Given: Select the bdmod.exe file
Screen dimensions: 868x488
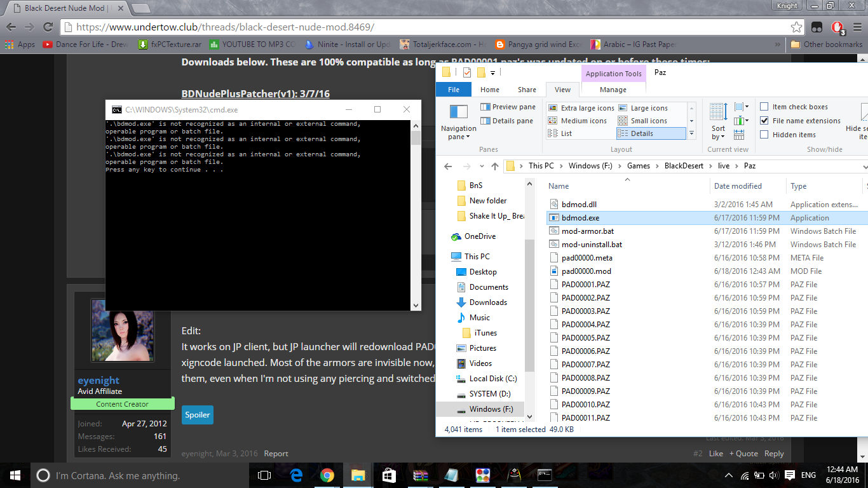Looking at the screenshot, I should [580, 218].
